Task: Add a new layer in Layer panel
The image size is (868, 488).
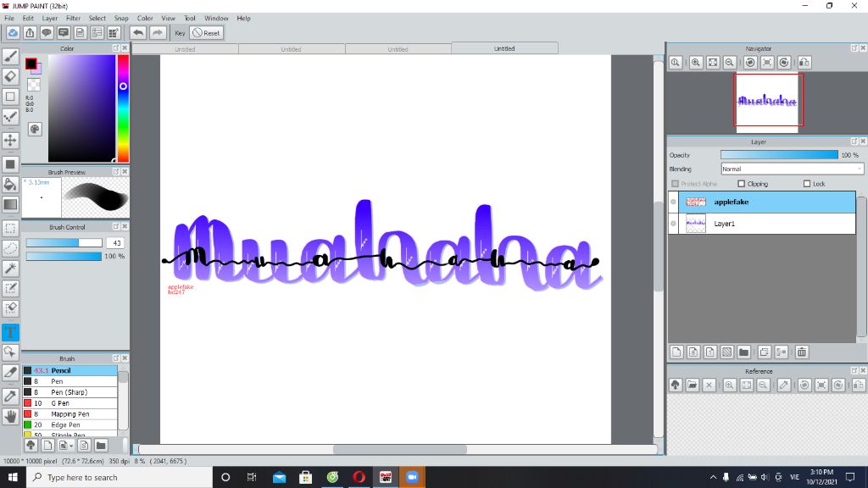Action: (x=676, y=352)
